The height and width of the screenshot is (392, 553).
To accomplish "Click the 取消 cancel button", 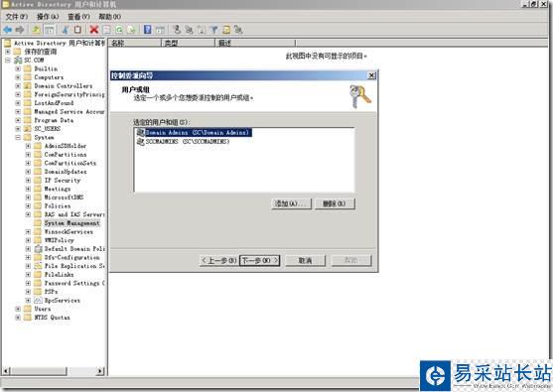I will [x=306, y=261].
